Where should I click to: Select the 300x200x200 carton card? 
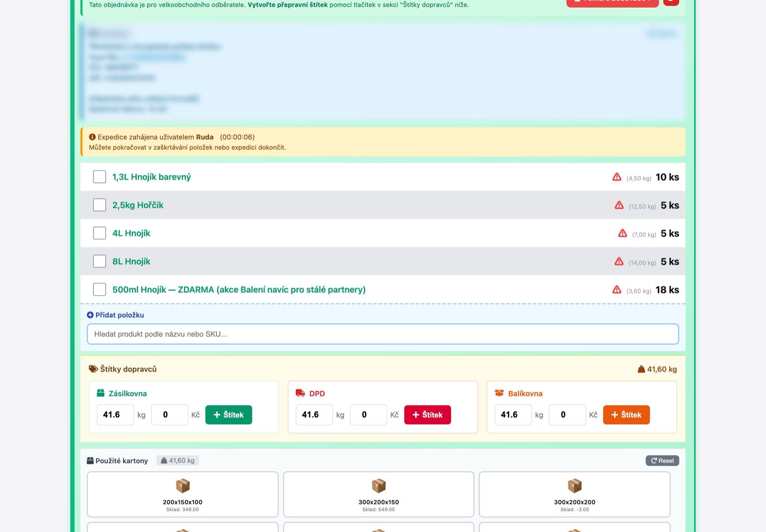[574, 494]
